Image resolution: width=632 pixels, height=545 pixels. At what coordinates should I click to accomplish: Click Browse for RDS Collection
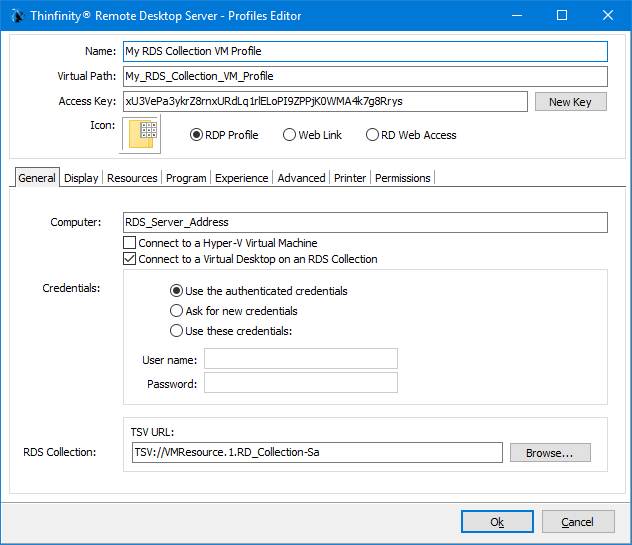(x=550, y=453)
